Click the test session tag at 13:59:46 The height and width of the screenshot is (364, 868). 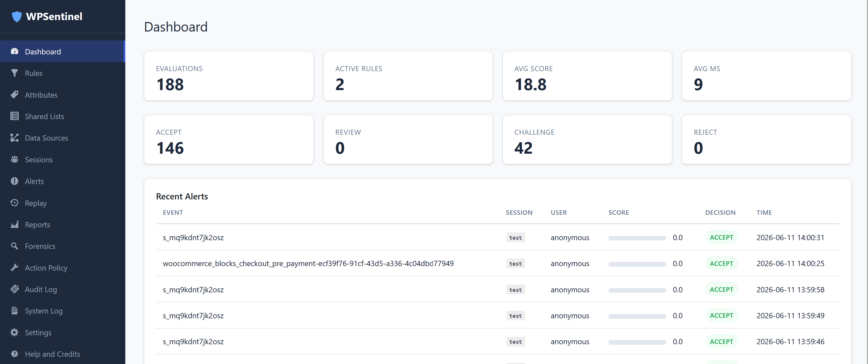click(515, 342)
